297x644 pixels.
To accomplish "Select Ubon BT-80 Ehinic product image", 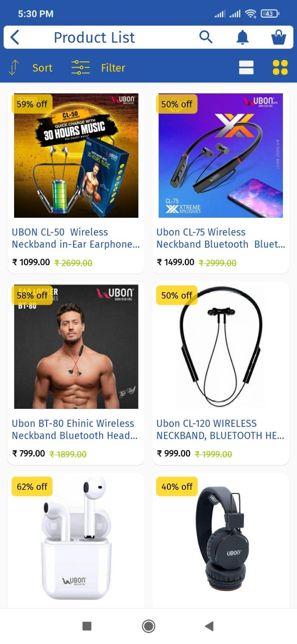I will click(76, 347).
